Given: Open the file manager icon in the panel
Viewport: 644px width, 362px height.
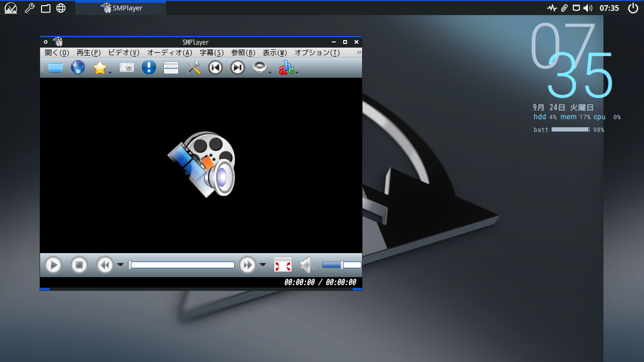Looking at the screenshot, I should (x=45, y=8).
